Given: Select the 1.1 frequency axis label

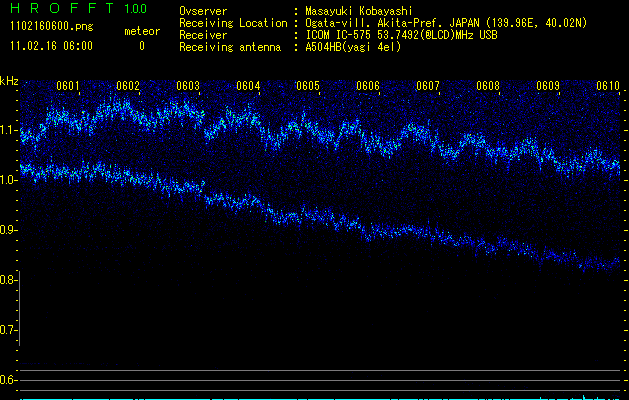Looking at the screenshot, I should tap(9, 130).
